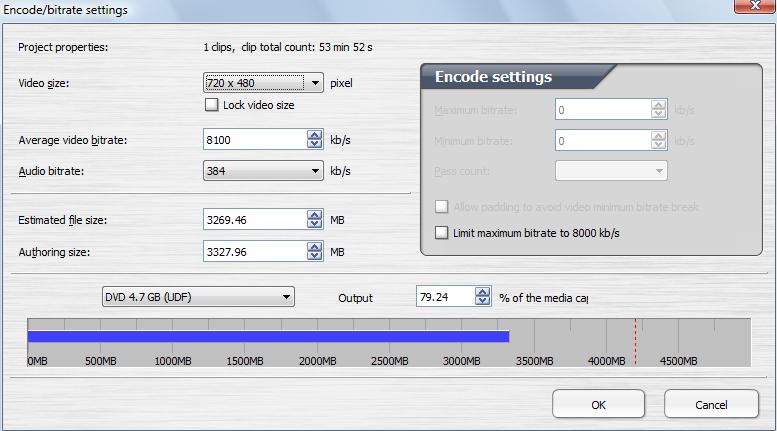777x431 pixels.
Task: Enable the Lock video size checkbox
Action: coord(211,104)
